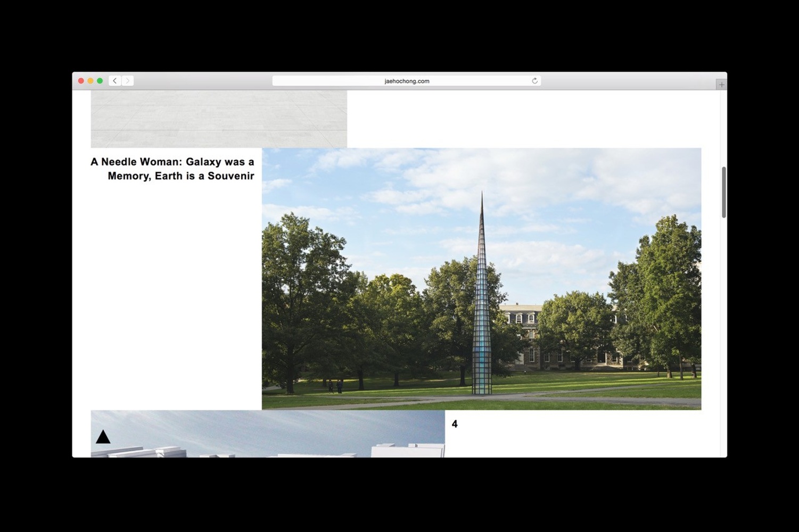This screenshot has height=532, width=799.
Task: Close the window with the red button
Action: click(x=81, y=81)
